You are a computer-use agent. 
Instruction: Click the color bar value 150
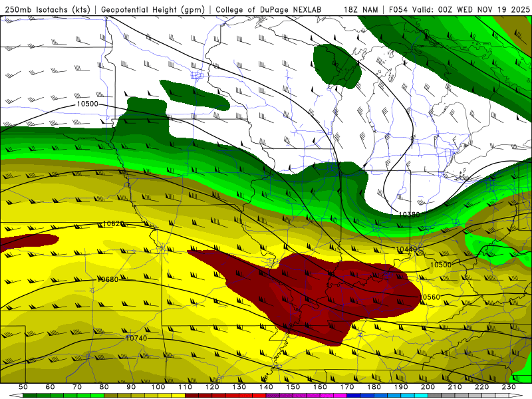tap(293, 387)
